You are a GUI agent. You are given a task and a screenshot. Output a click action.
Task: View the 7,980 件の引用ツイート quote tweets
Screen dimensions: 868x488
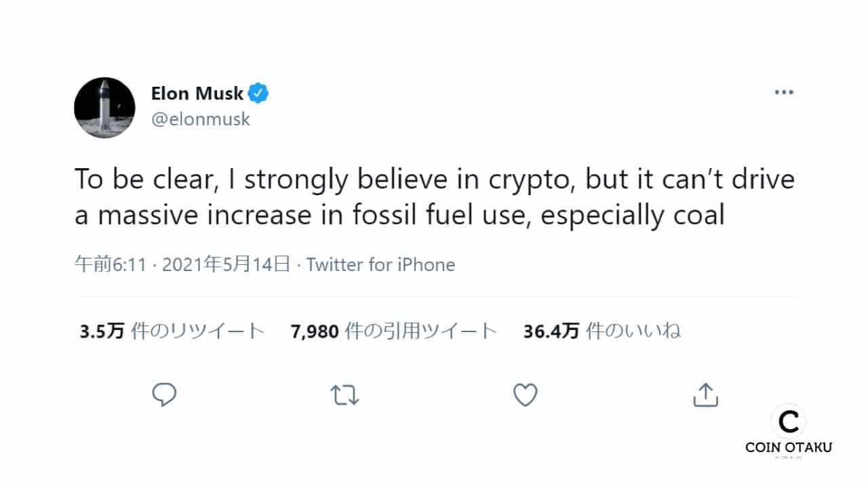point(394,331)
